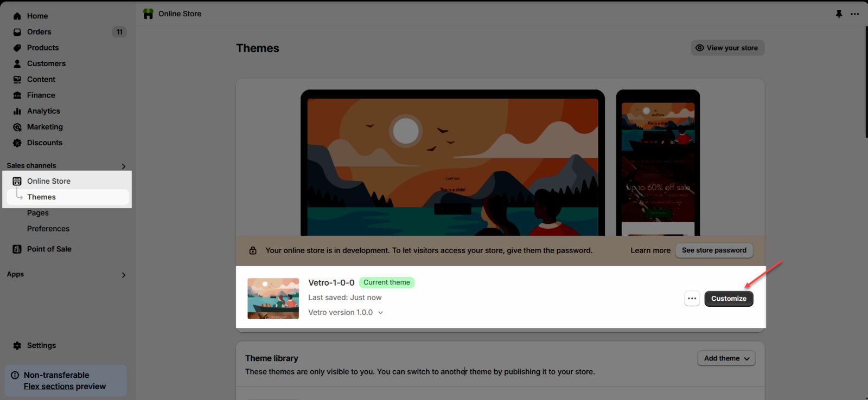
Task: Click the Vetro-1-0-0 theme thumbnail
Action: coord(273,299)
